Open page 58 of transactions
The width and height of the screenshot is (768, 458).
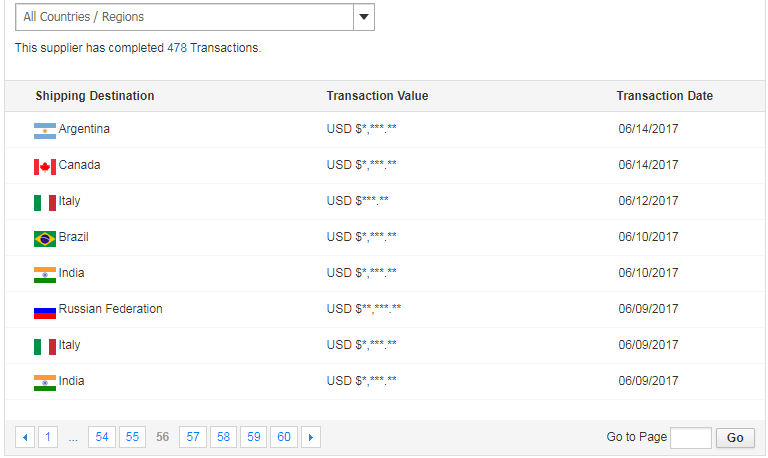coord(223,437)
